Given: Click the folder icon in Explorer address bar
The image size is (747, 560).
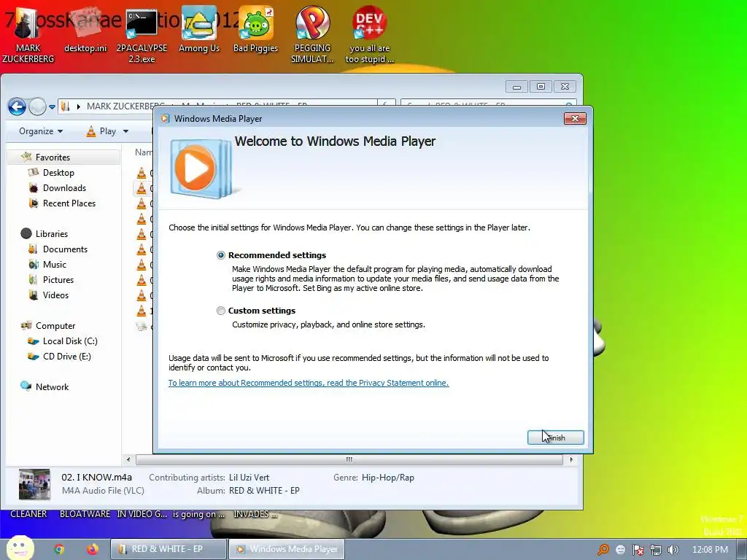Looking at the screenshot, I should [x=66, y=106].
